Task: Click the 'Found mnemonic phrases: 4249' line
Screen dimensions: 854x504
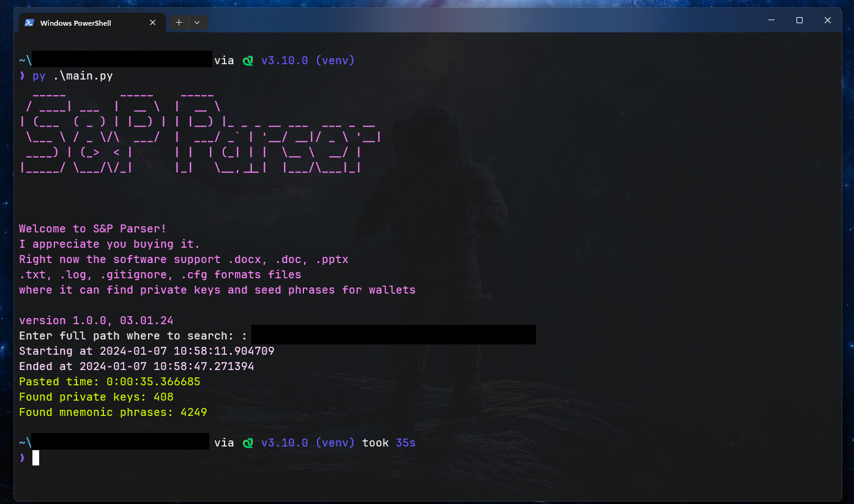Action: pyautogui.click(x=113, y=412)
